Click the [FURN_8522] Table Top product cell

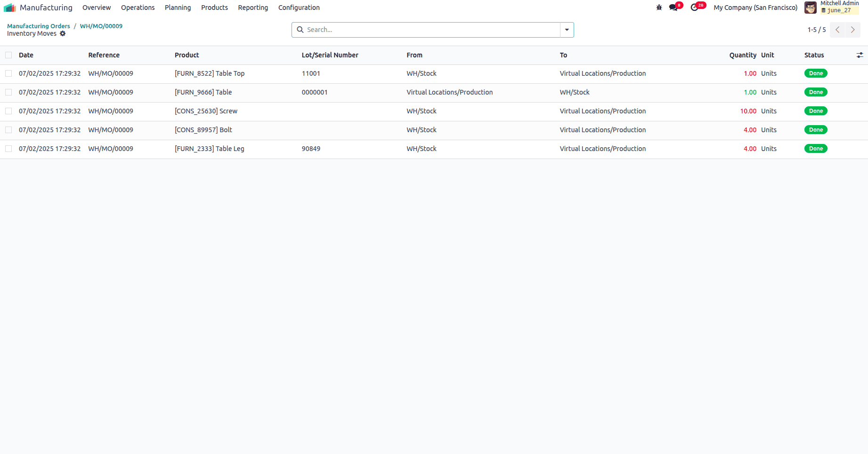pyautogui.click(x=210, y=73)
